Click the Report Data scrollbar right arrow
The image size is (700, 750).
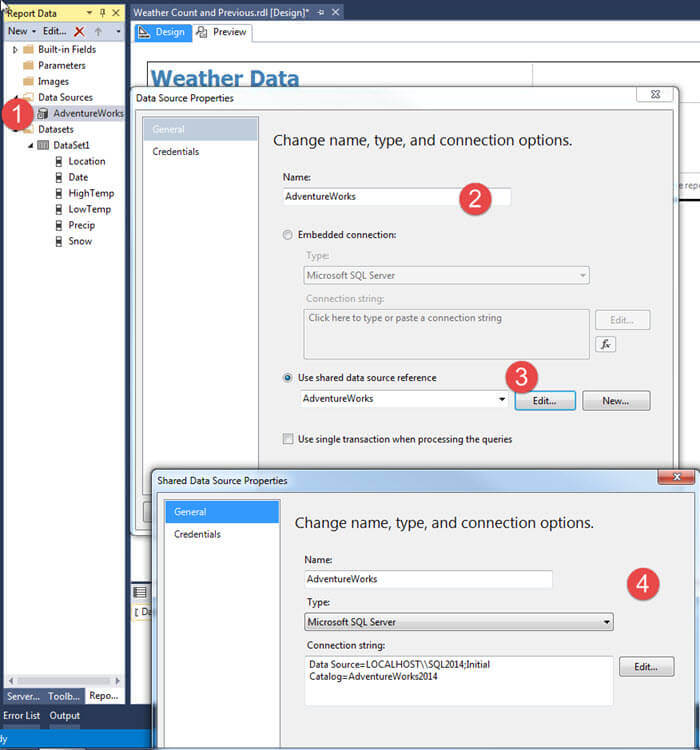(117, 681)
